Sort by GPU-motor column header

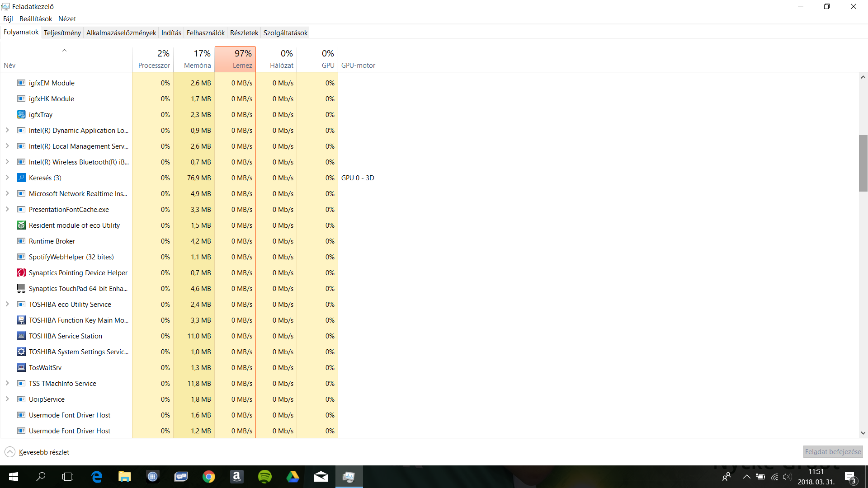point(394,59)
